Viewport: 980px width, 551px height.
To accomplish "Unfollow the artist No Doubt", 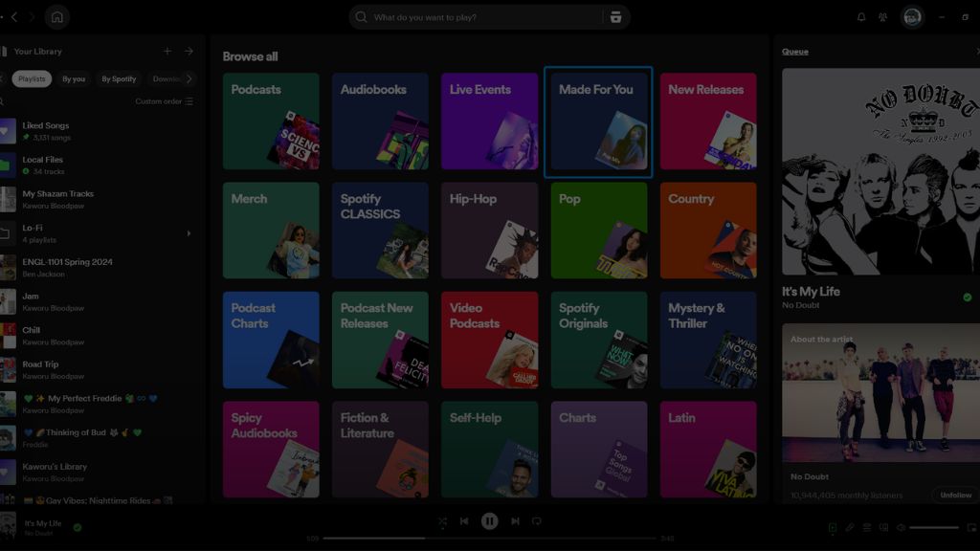I will pos(954,495).
